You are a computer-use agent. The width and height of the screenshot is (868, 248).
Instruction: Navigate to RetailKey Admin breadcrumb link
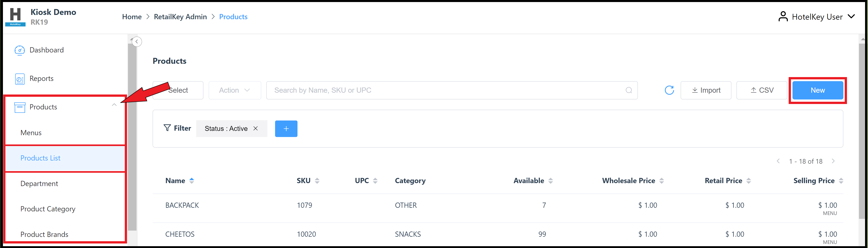click(180, 17)
